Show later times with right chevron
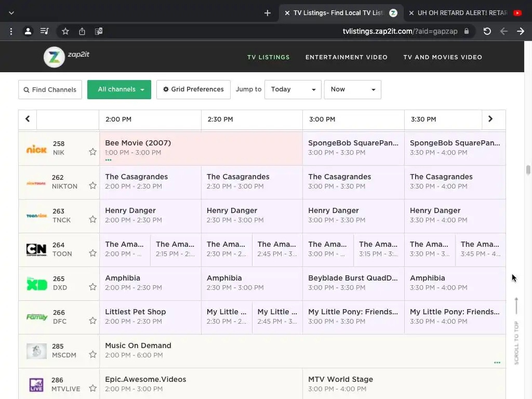 [x=490, y=119]
